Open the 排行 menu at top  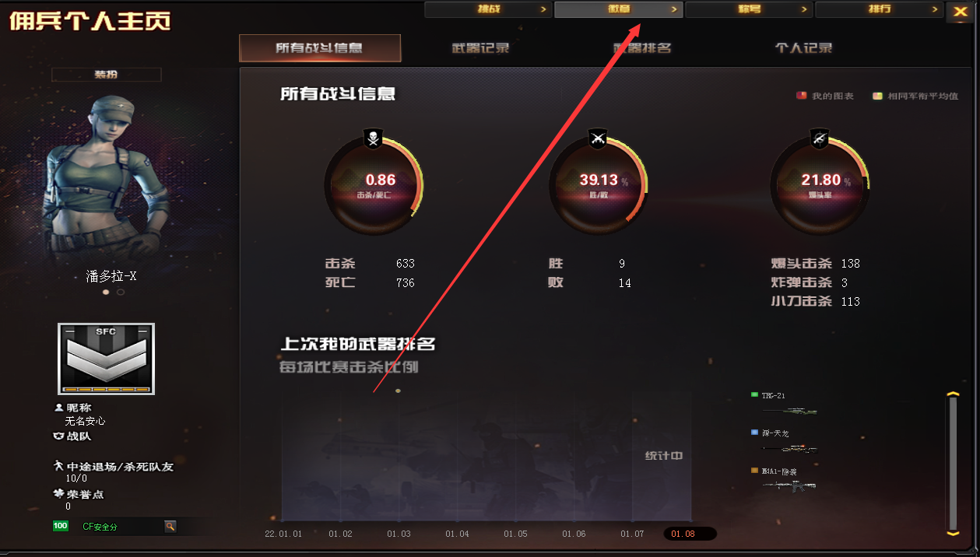tap(879, 9)
